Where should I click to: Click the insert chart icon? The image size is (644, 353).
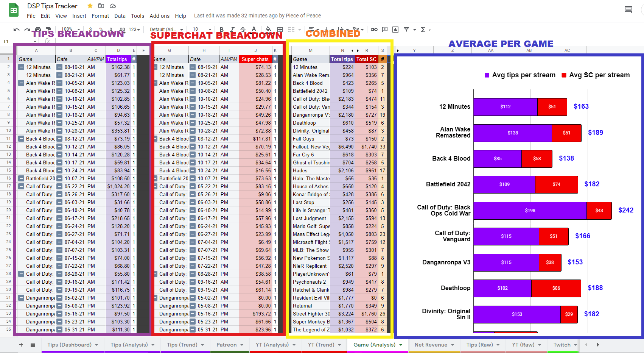coord(395,30)
